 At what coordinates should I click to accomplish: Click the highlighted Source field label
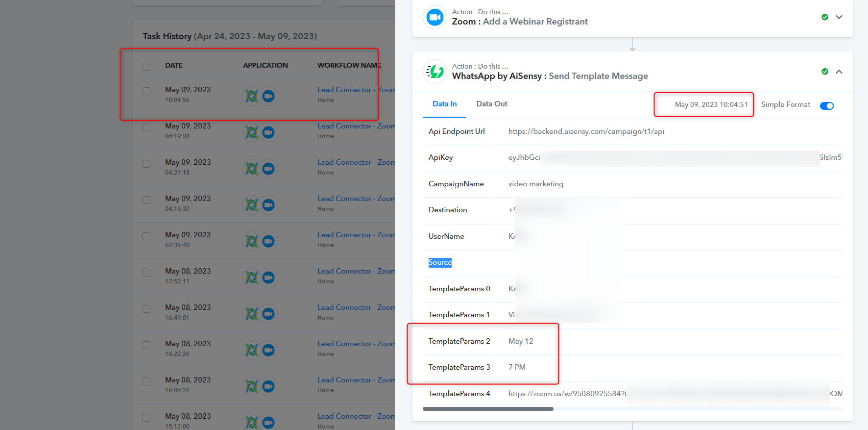pos(440,262)
